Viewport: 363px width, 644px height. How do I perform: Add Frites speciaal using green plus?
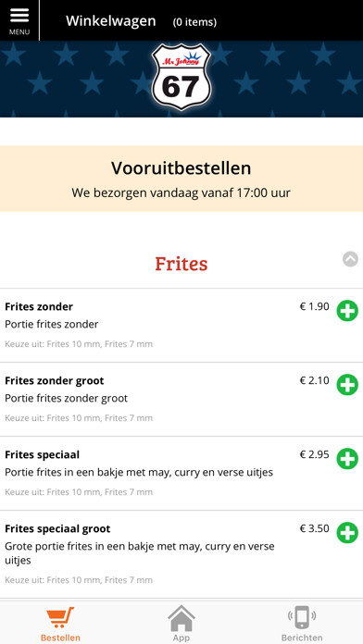coord(347,459)
